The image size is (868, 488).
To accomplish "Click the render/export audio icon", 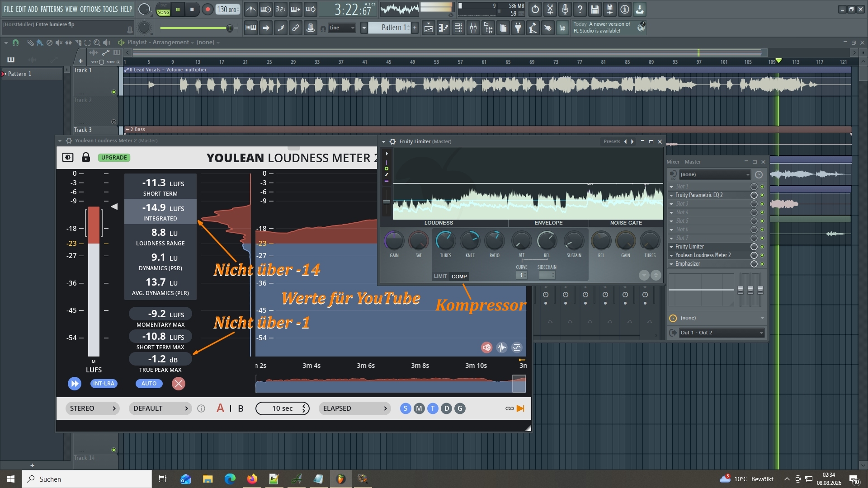I will pyautogui.click(x=610, y=9).
